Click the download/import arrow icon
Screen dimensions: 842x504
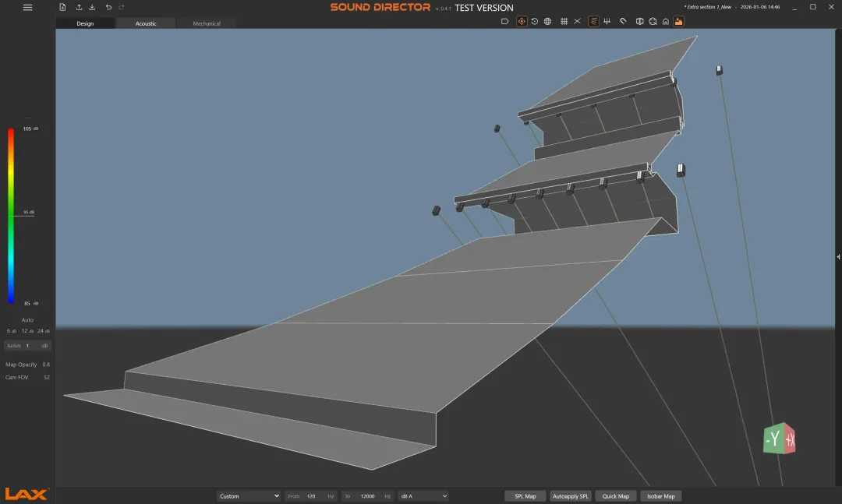tap(92, 8)
